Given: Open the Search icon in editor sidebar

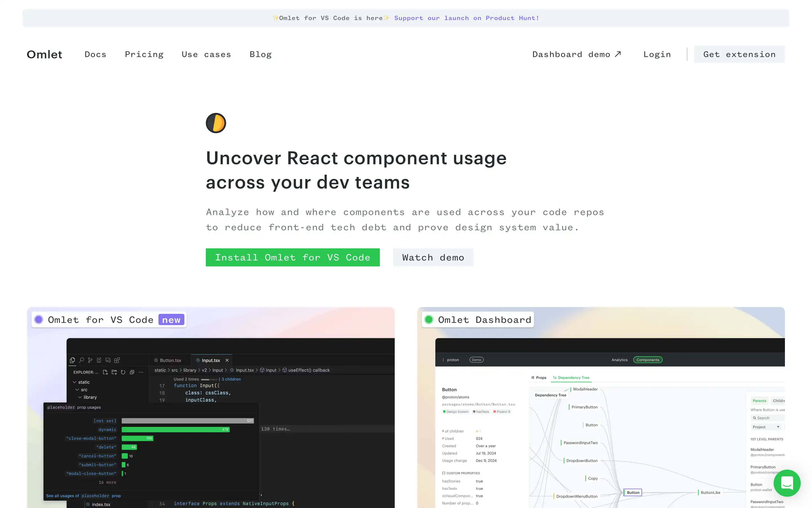Looking at the screenshot, I should click(x=81, y=360).
